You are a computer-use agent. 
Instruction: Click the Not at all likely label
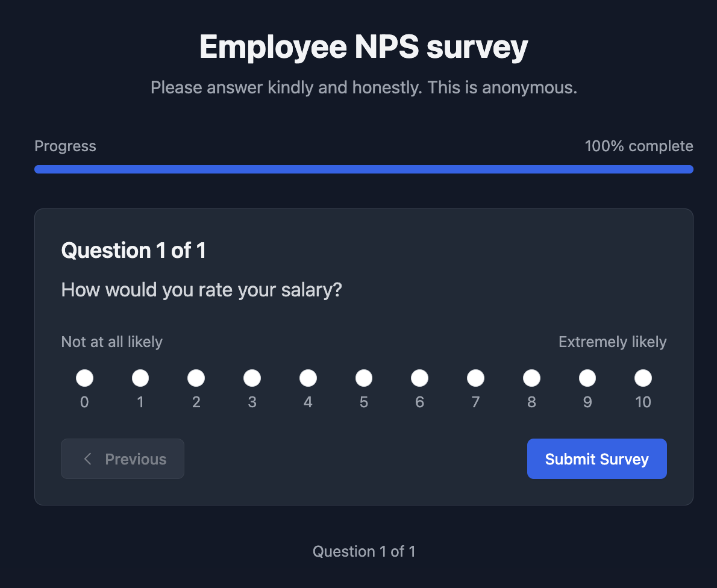click(111, 342)
